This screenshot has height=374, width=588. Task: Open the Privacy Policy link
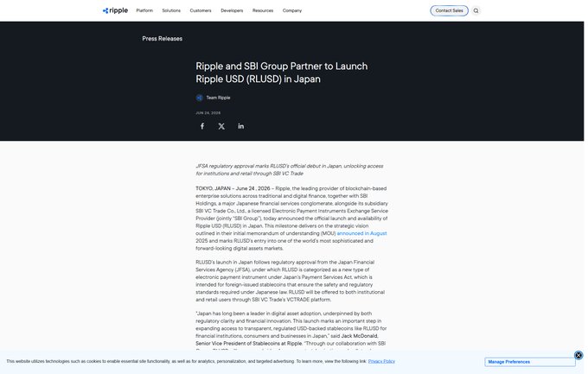[x=381, y=361]
